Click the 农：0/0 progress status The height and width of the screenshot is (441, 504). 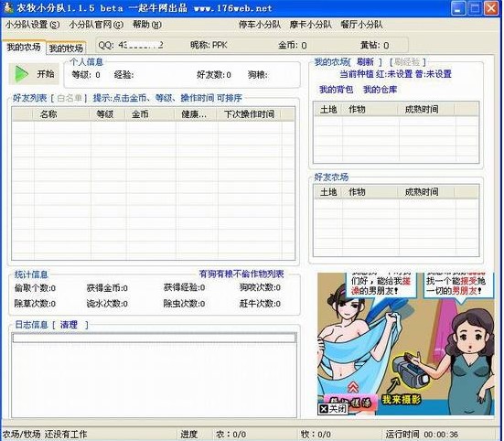point(231,435)
